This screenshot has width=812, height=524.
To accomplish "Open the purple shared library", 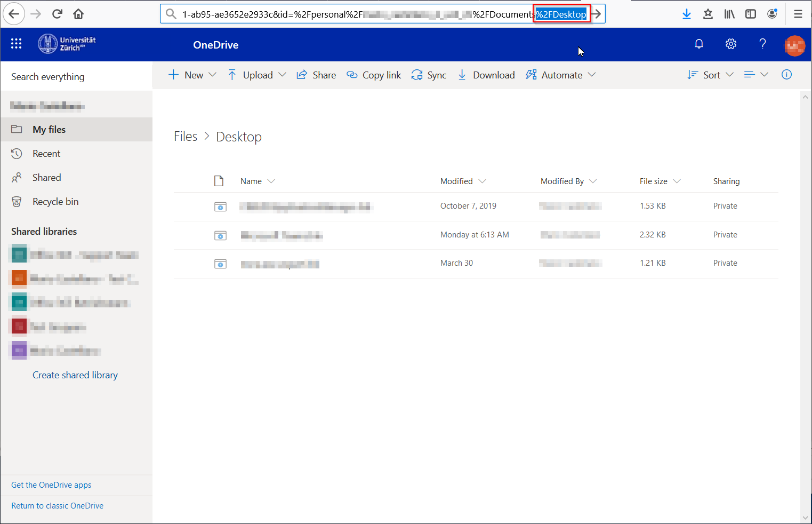I will point(56,350).
